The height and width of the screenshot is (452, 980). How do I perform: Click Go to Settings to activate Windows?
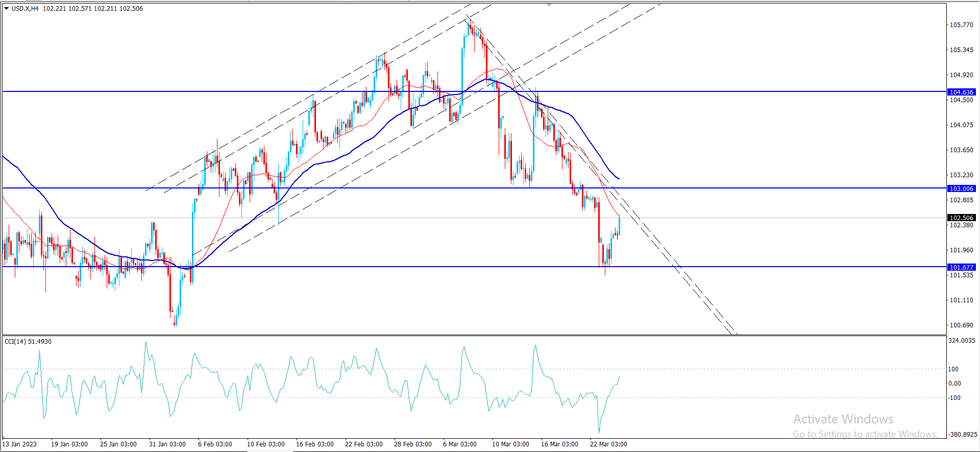865,434
